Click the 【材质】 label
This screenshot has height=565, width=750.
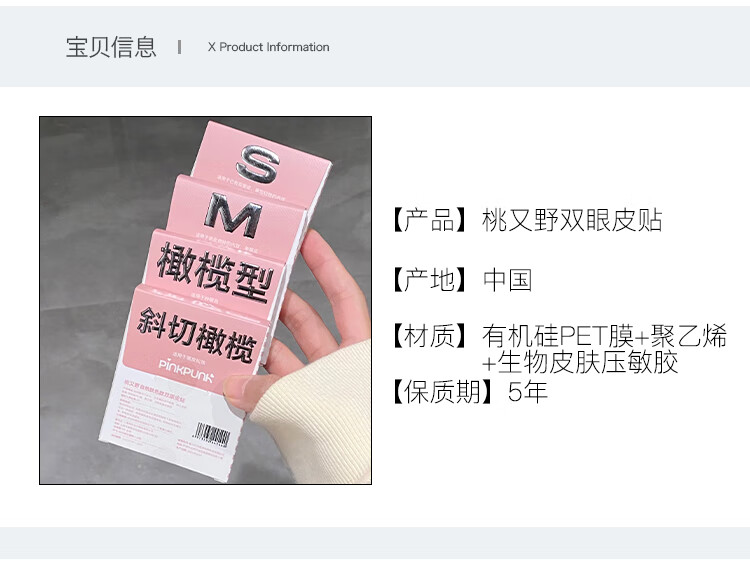429,335
